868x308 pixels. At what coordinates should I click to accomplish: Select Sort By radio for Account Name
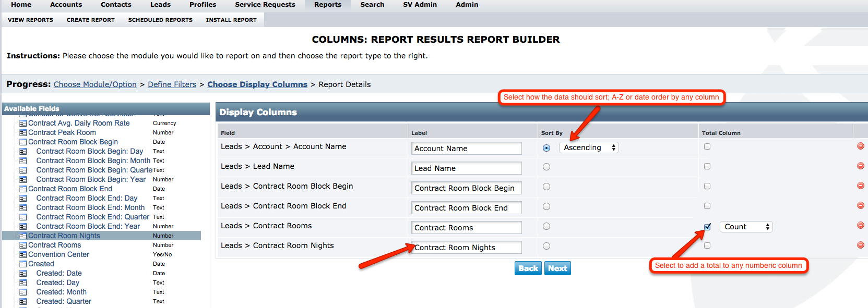(x=546, y=148)
